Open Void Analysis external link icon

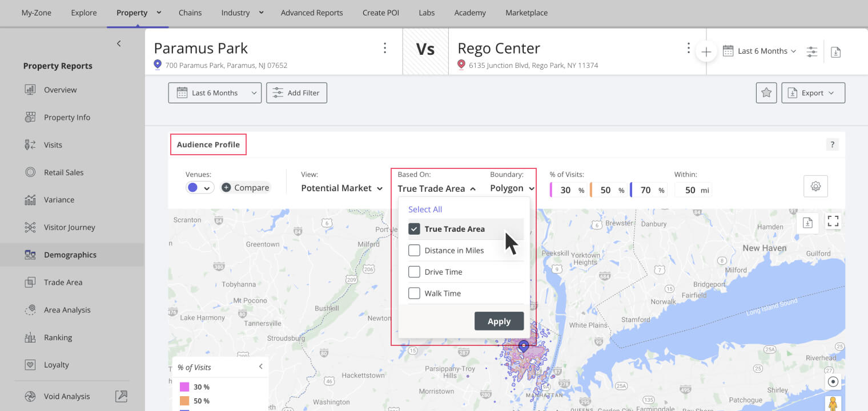click(121, 396)
